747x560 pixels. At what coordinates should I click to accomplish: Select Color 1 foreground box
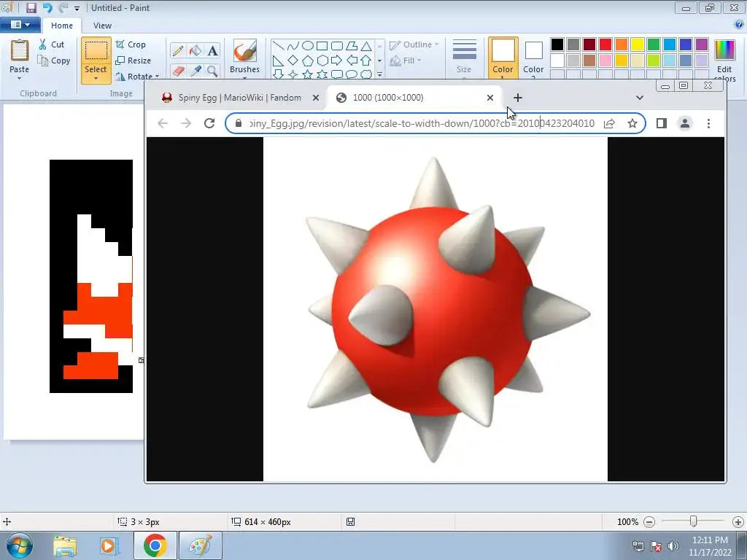click(503, 58)
